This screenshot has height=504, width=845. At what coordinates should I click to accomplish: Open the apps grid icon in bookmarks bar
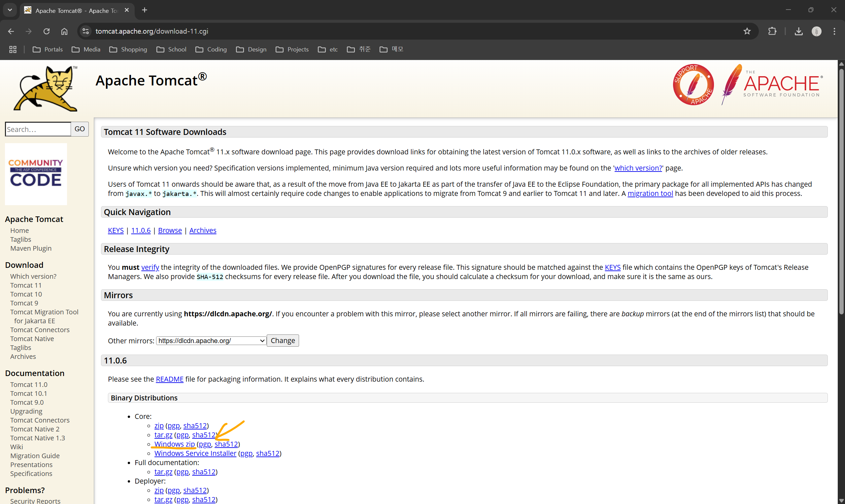[x=13, y=49]
